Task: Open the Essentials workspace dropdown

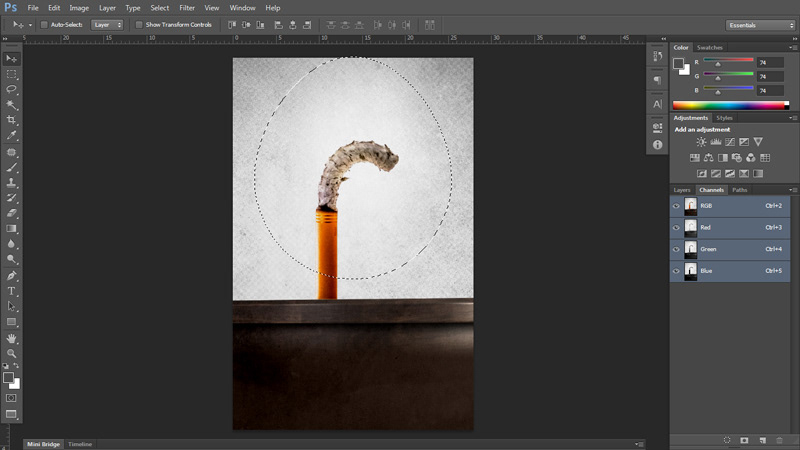Action: [759, 24]
